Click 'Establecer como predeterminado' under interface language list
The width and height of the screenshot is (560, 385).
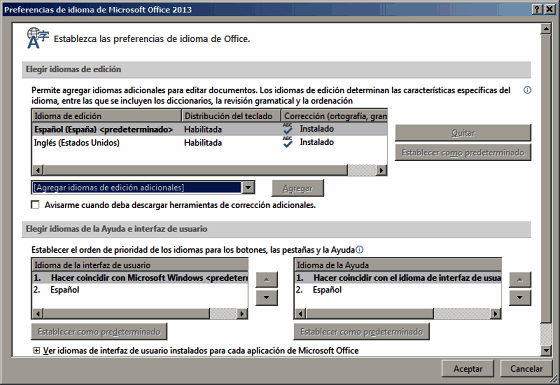coord(99,332)
